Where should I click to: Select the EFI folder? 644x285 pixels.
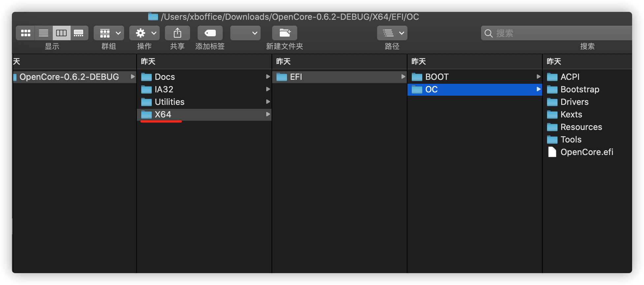click(x=339, y=77)
